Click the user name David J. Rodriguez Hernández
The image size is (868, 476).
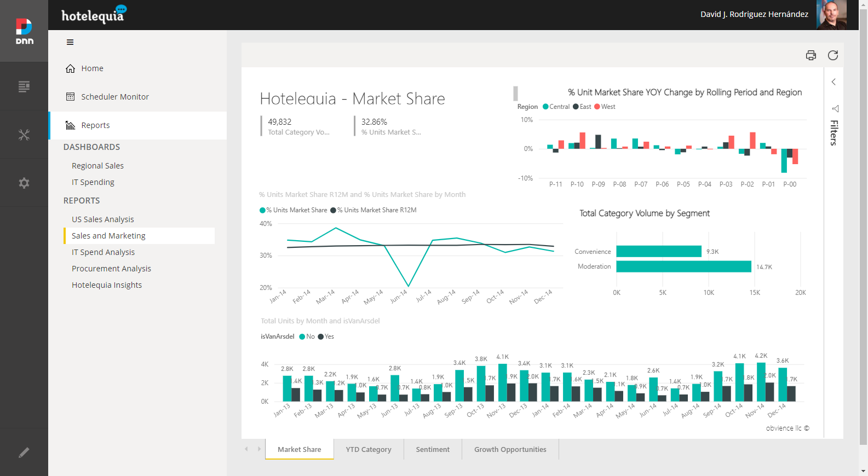pos(754,14)
